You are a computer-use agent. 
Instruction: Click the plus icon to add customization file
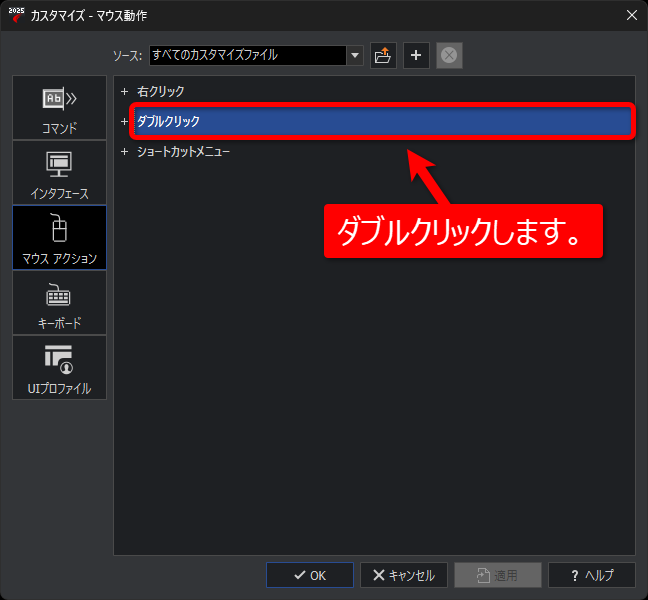click(x=416, y=55)
